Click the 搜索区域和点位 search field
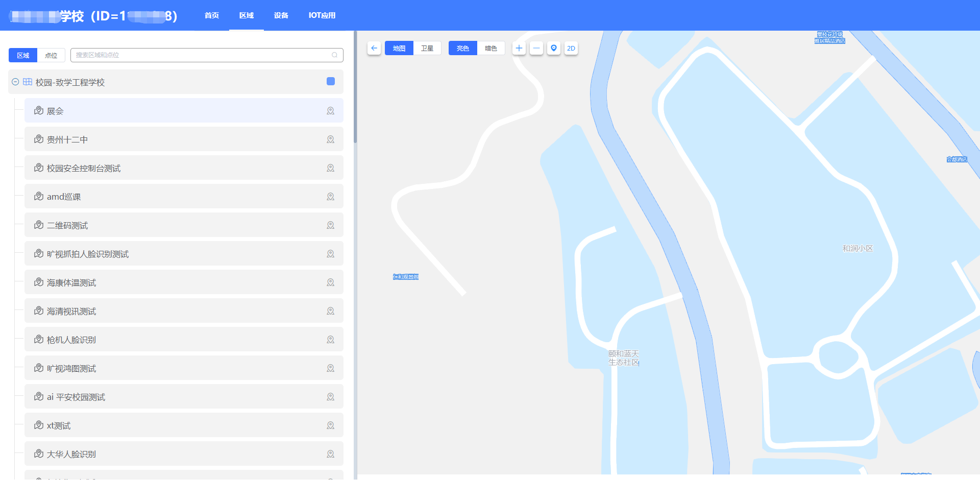The image size is (980, 500). click(x=202, y=55)
